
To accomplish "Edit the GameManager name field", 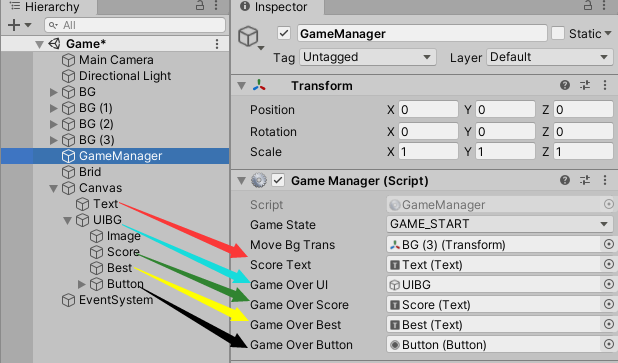I will tap(422, 34).
